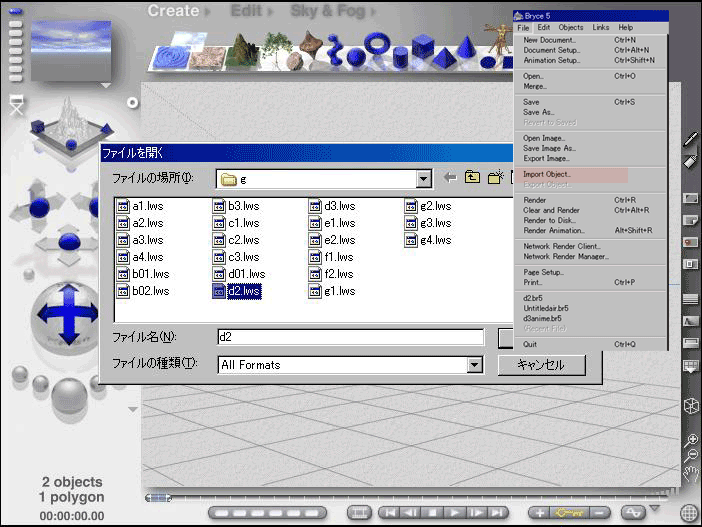Select file a1.lws in list
The height and width of the screenshot is (527, 702).
coord(141,206)
